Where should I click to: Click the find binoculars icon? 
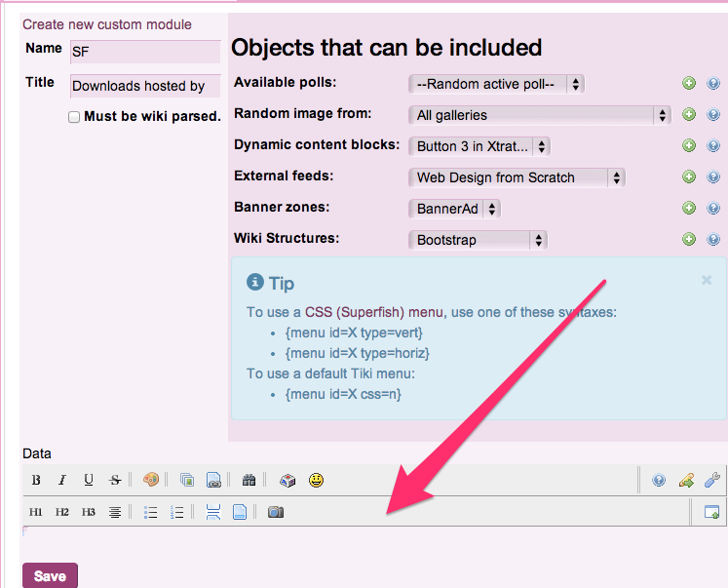[x=249, y=480]
